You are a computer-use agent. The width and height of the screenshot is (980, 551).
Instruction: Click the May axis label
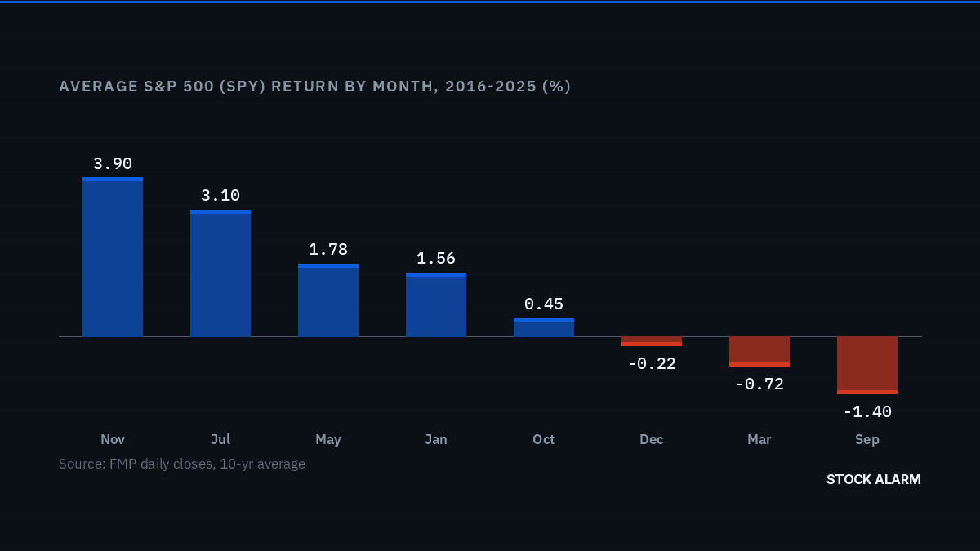(328, 439)
